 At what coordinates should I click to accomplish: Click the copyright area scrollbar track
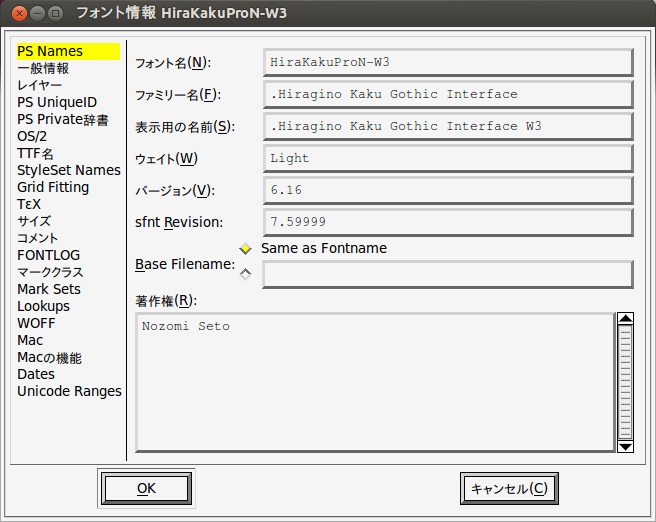625,382
